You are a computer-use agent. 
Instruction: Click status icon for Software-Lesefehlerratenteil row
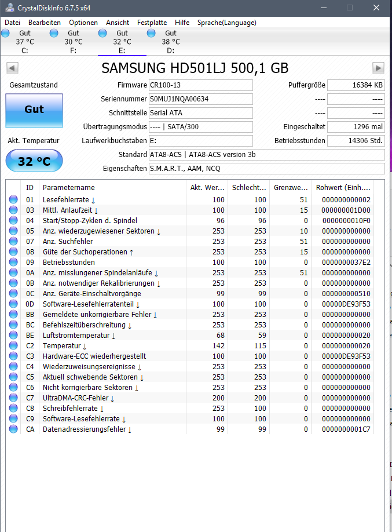tap(13, 304)
